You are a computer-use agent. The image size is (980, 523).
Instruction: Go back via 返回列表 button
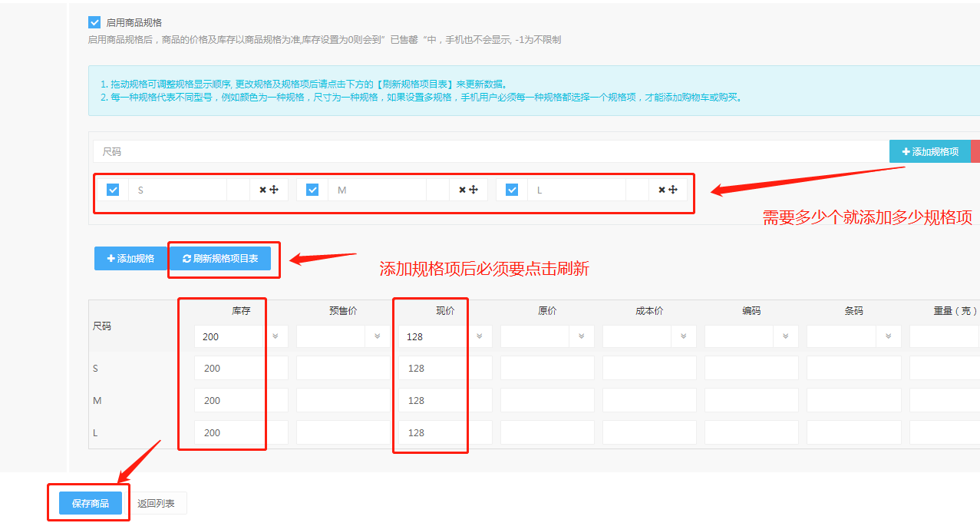[156, 504]
